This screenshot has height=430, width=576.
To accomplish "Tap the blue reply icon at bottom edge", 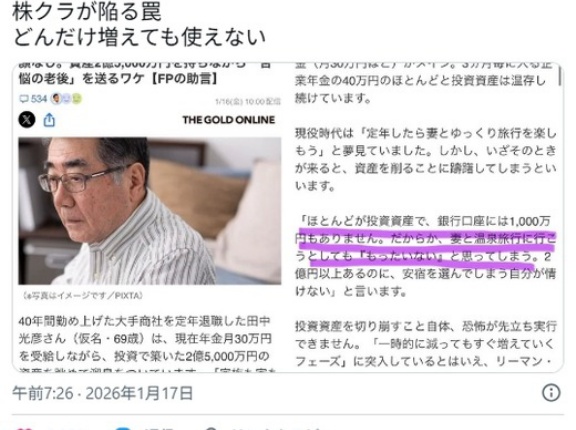I will (x=123, y=428).
